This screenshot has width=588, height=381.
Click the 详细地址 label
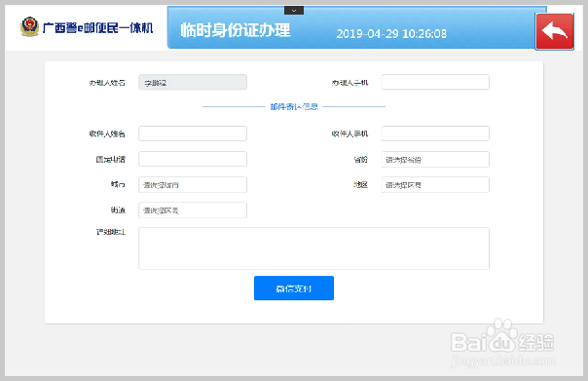click(111, 232)
